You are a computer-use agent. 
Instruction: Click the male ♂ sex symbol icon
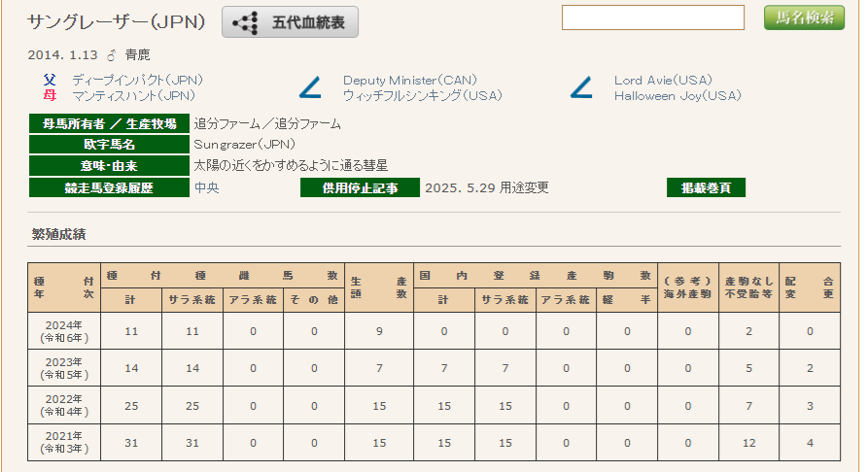coord(110,55)
